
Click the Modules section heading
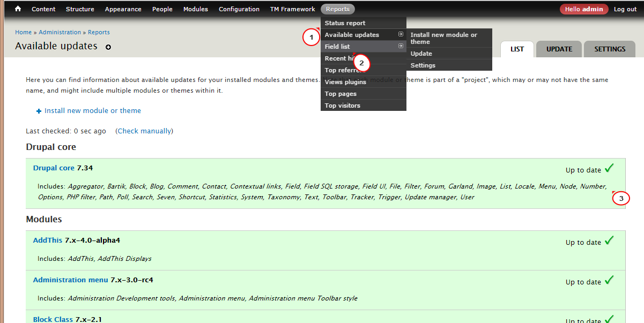pyautogui.click(x=44, y=219)
